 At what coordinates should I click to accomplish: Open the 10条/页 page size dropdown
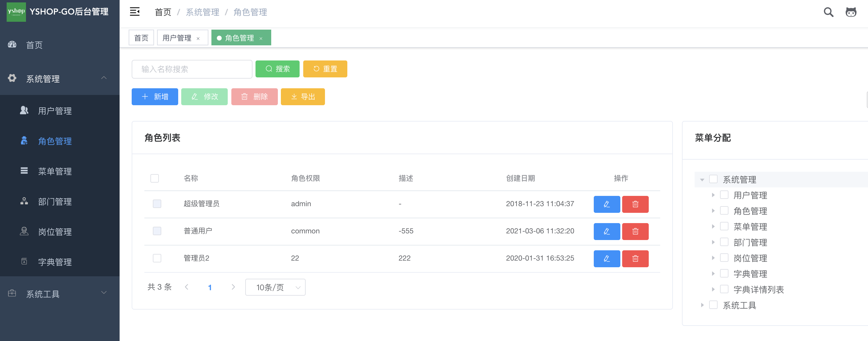pos(275,287)
